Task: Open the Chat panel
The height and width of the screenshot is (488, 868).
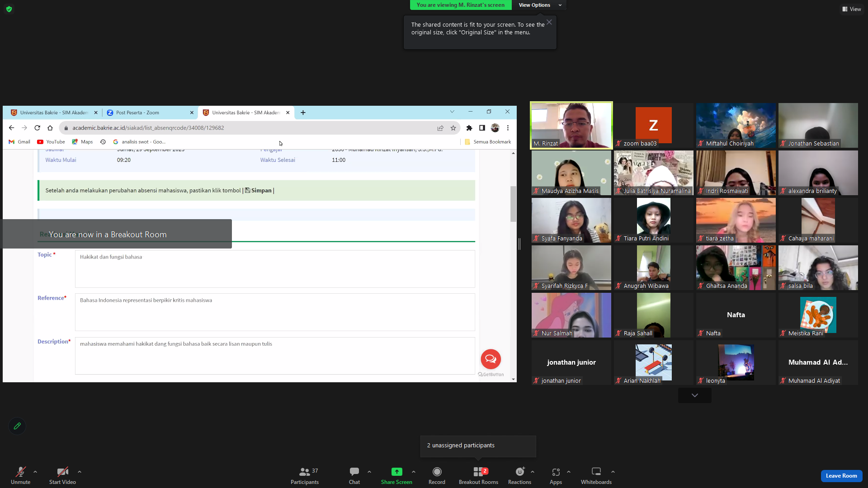Action: click(x=354, y=475)
